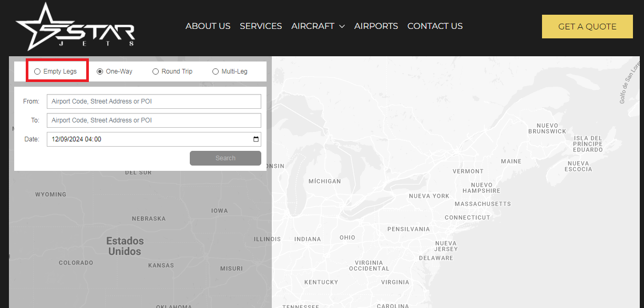
Task: Open the calendar picker in the Date field
Action: [256, 139]
